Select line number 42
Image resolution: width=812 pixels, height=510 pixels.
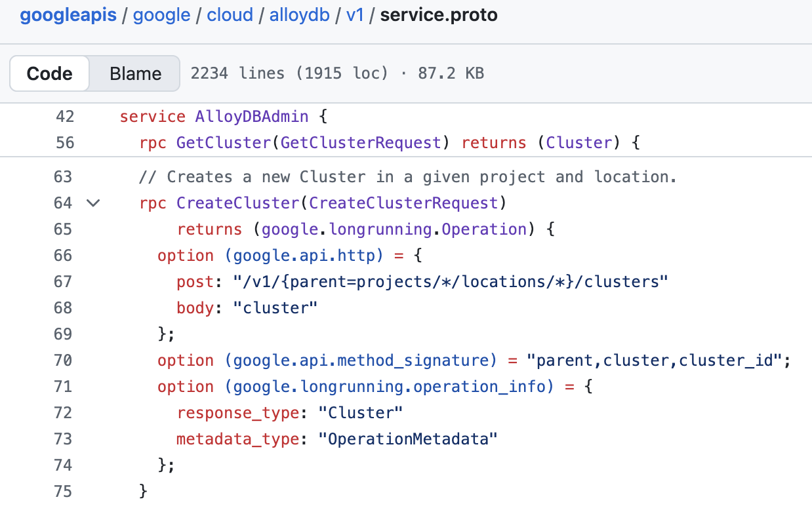65,117
